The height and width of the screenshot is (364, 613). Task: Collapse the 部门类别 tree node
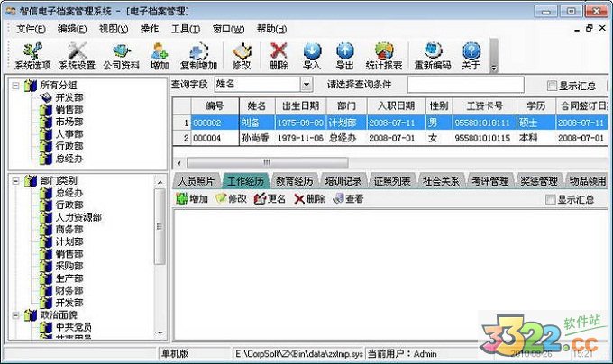coord(15,180)
